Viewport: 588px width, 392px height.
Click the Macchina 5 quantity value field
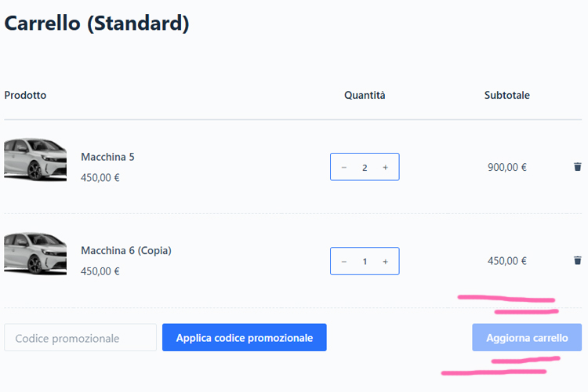[365, 168]
